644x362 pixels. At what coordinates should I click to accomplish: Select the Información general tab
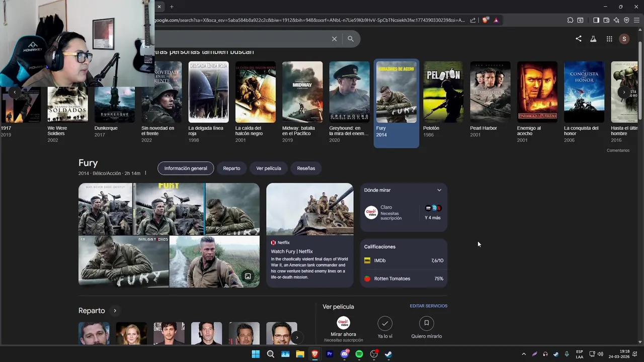(186, 168)
